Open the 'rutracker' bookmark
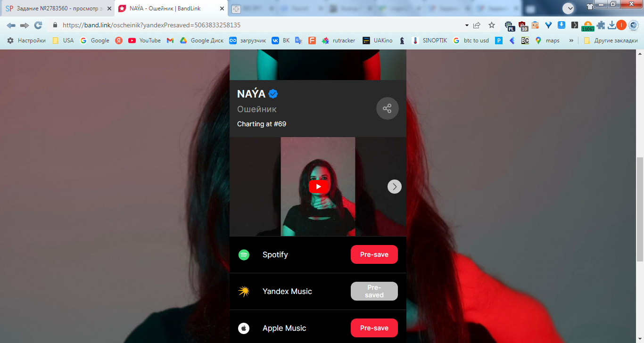 (x=339, y=41)
